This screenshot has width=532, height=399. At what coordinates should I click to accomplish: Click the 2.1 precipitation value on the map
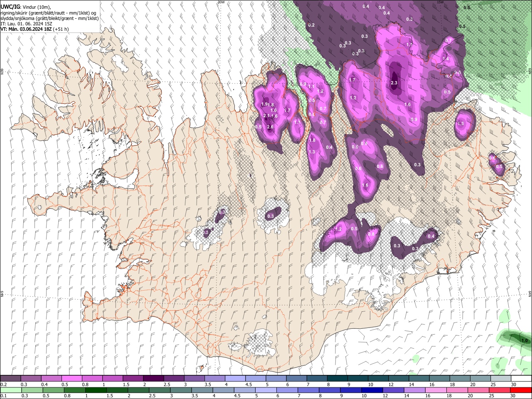[x=267, y=116]
